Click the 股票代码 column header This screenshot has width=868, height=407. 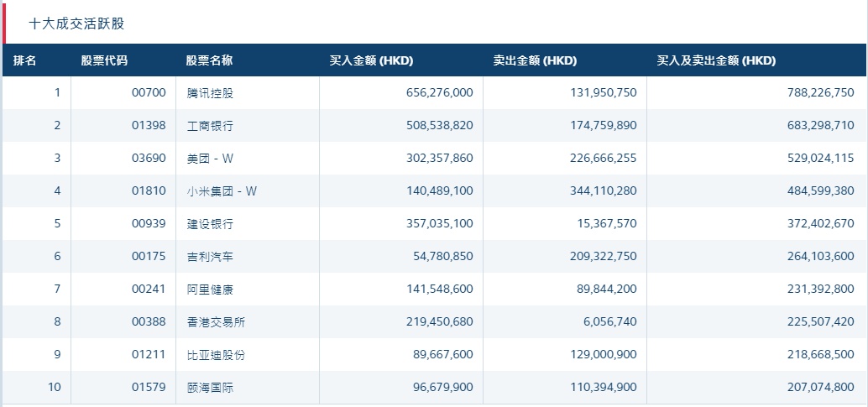[x=104, y=60]
